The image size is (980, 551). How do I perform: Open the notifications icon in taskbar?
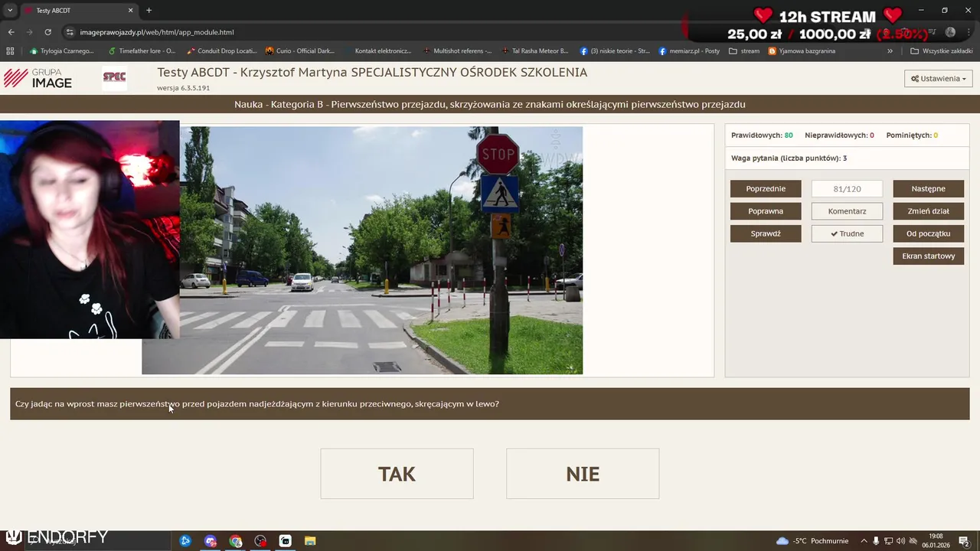pos(964,541)
